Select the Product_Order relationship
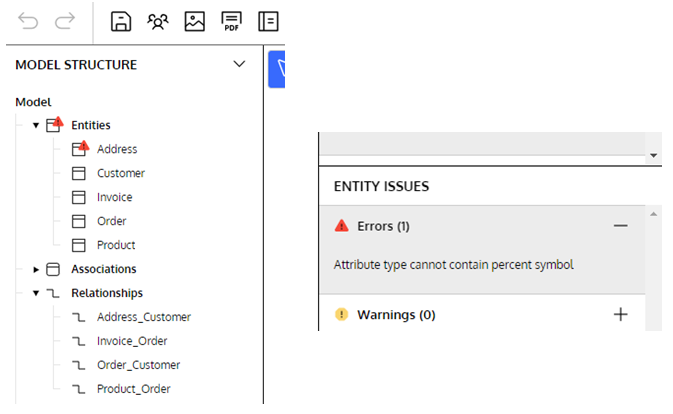673x414 pixels. pyautogui.click(x=133, y=389)
